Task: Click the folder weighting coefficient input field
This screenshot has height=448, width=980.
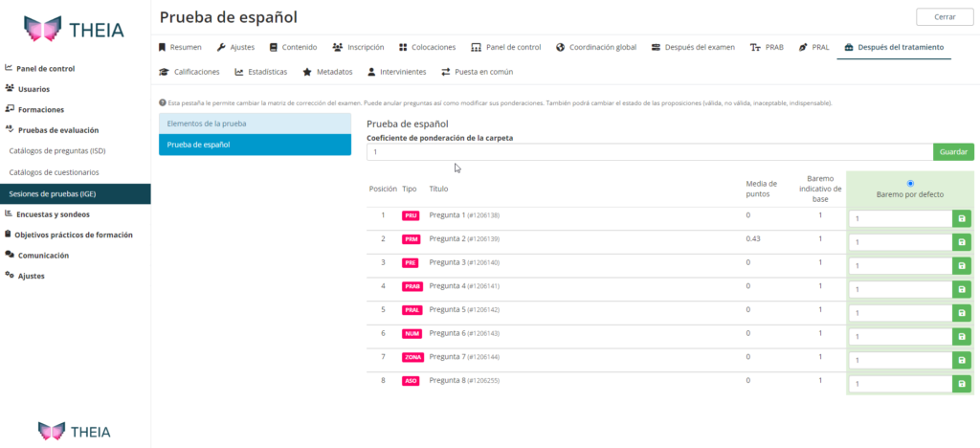Action: pos(649,152)
